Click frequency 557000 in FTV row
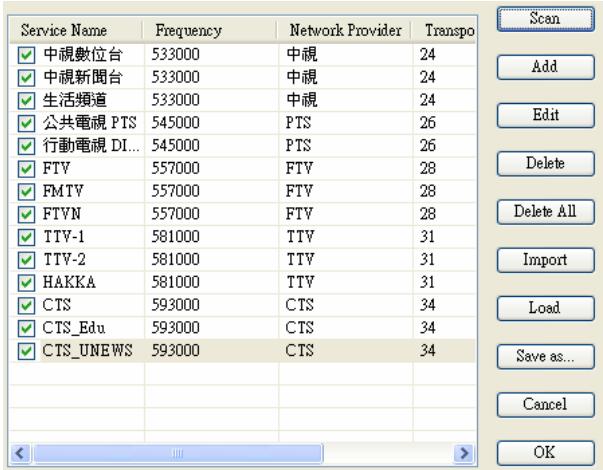 [175, 168]
